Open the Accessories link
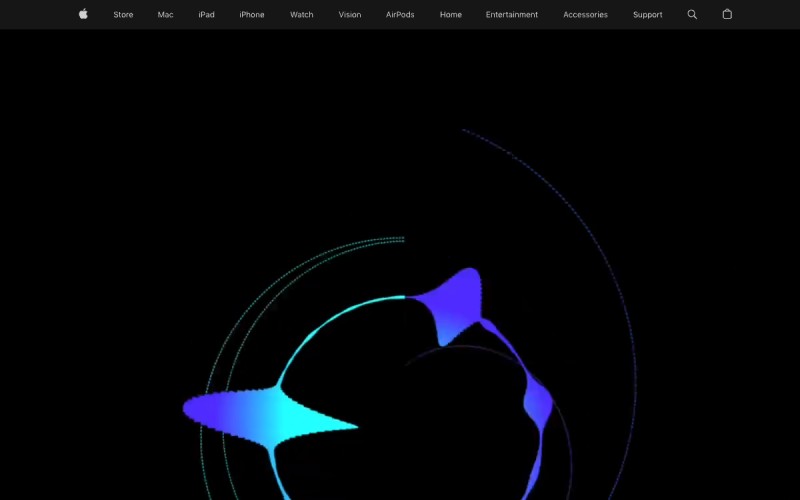The height and width of the screenshot is (500, 800). click(585, 15)
